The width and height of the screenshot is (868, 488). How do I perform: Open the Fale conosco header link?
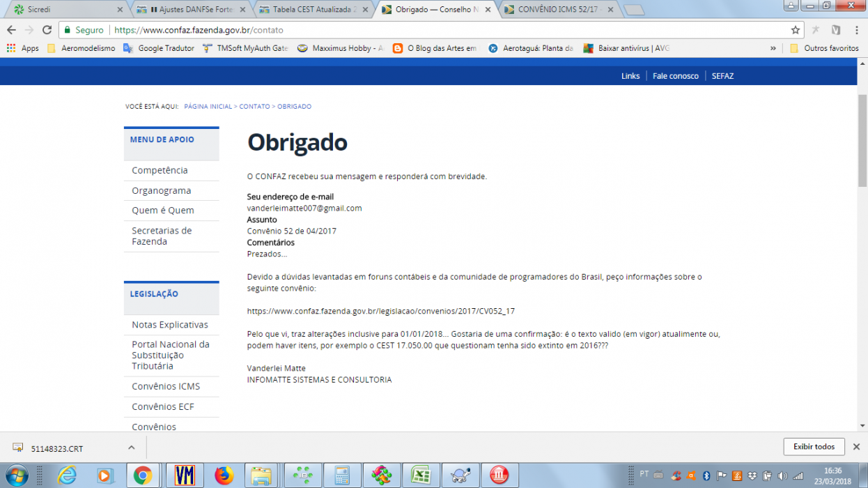pos(676,76)
